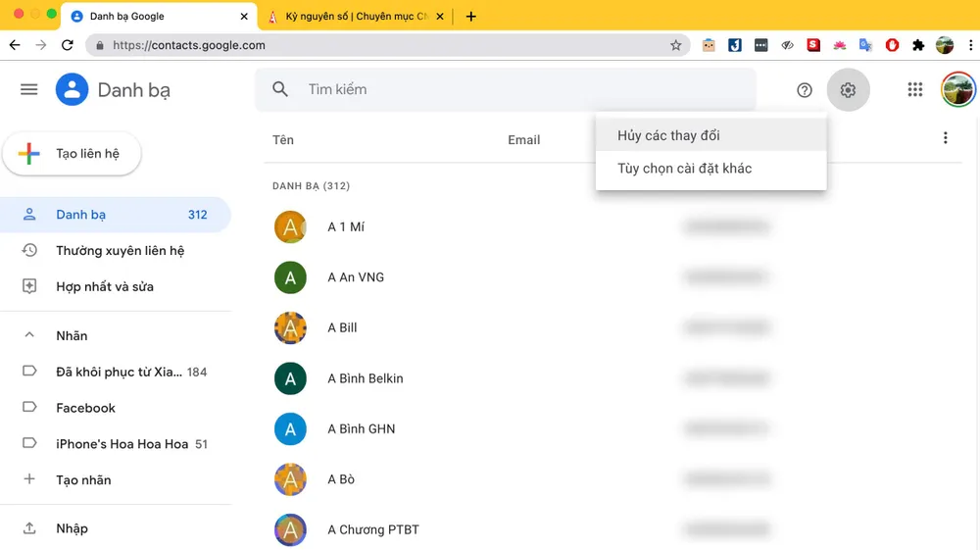980x550 pixels.
Task: Click the Hợp nhất và sửa icon
Action: pyautogui.click(x=29, y=286)
